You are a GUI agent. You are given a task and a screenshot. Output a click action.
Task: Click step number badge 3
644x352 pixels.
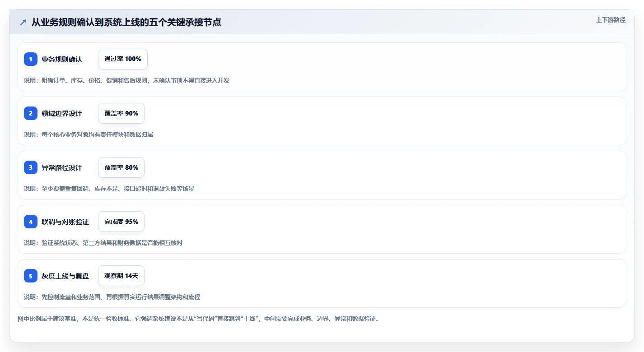pos(31,167)
